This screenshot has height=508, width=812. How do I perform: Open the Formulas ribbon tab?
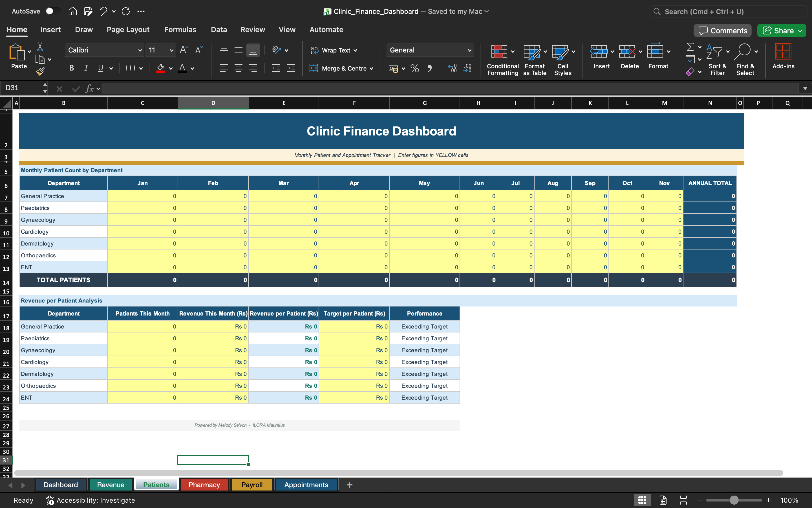(180, 30)
